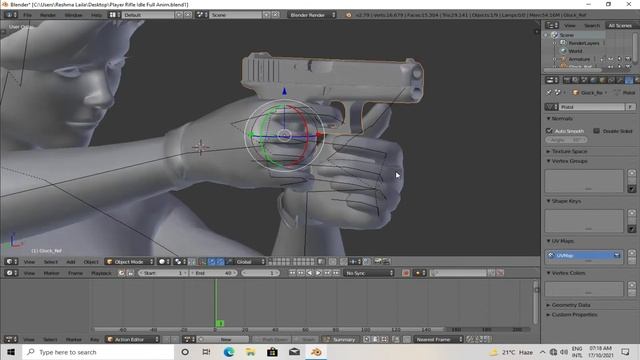Click the Start frame field
This screenshot has height=360, width=640.
coord(163,273)
